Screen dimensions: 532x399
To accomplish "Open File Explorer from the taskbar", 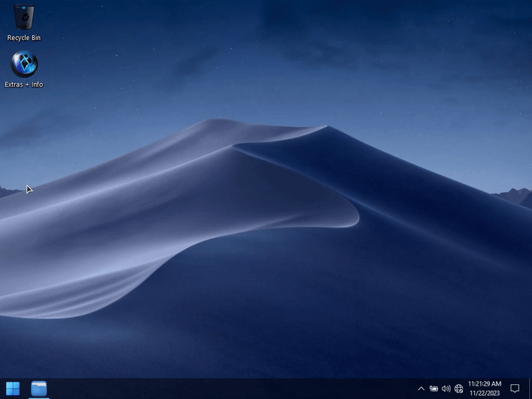I will 39,388.
